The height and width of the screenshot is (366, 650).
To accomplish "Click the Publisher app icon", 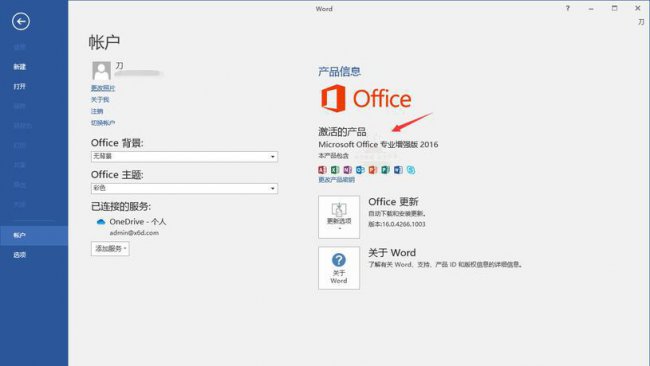I will (x=386, y=170).
